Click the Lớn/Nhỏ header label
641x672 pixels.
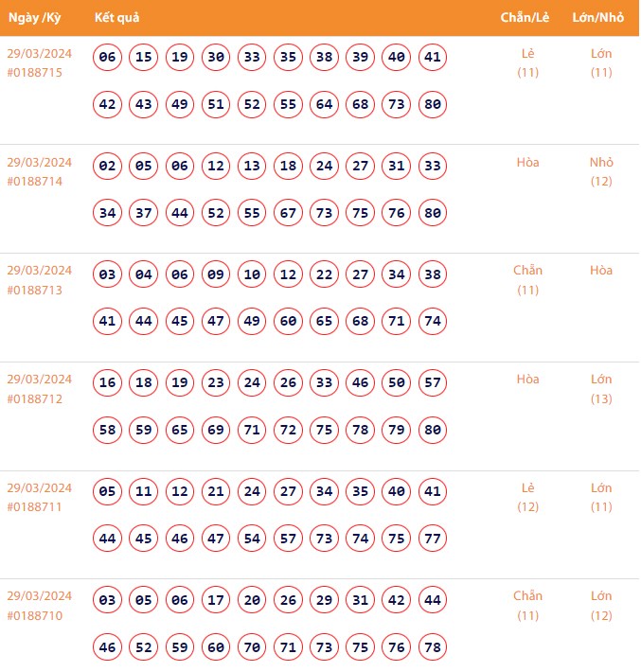point(600,19)
